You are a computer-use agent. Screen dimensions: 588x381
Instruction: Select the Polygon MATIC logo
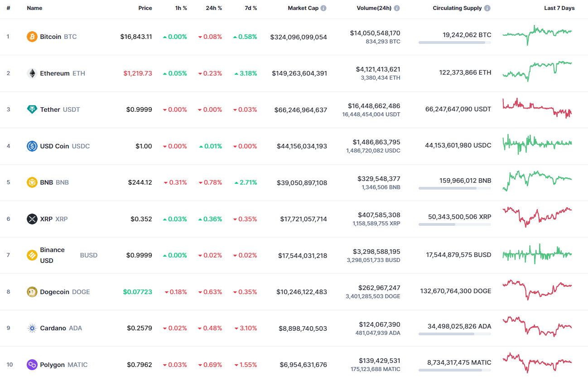(x=31, y=365)
